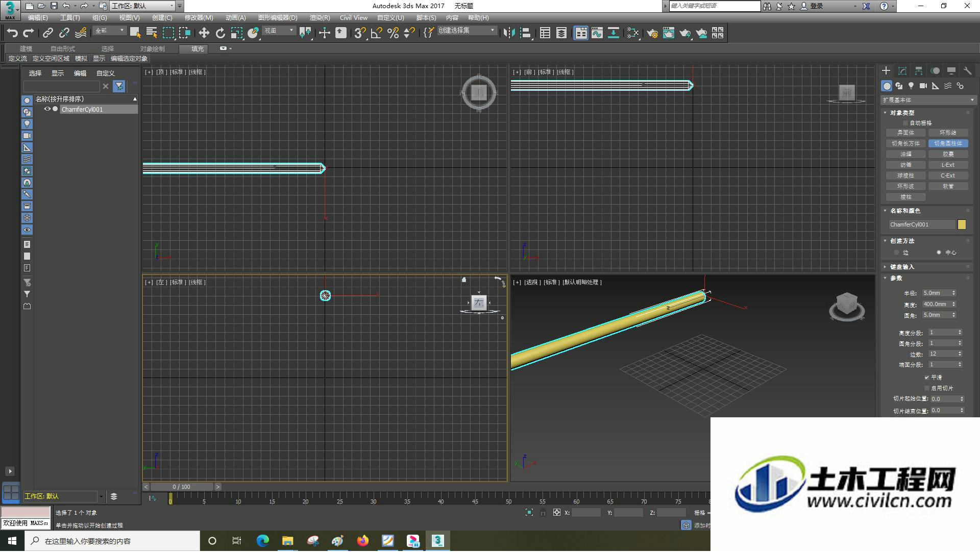Choose the Select and Rotate tool
The image size is (980, 552).
coord(220,33)
